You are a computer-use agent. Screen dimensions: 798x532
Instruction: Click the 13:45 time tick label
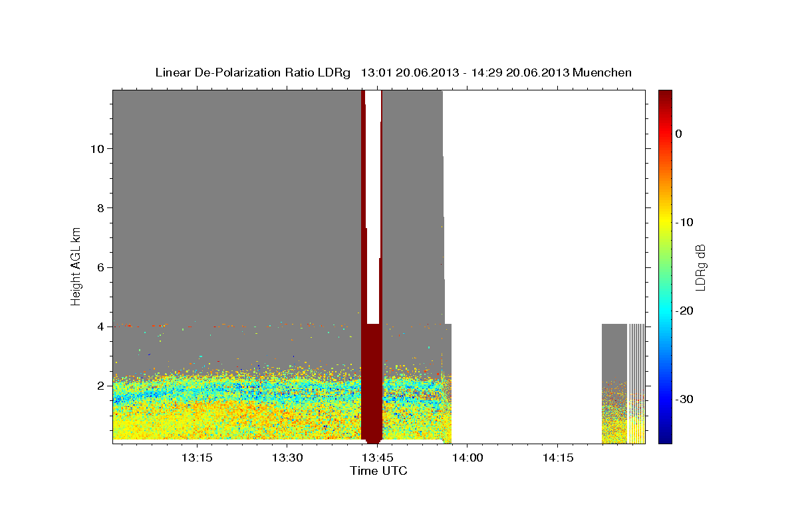(x=378, y=458)
